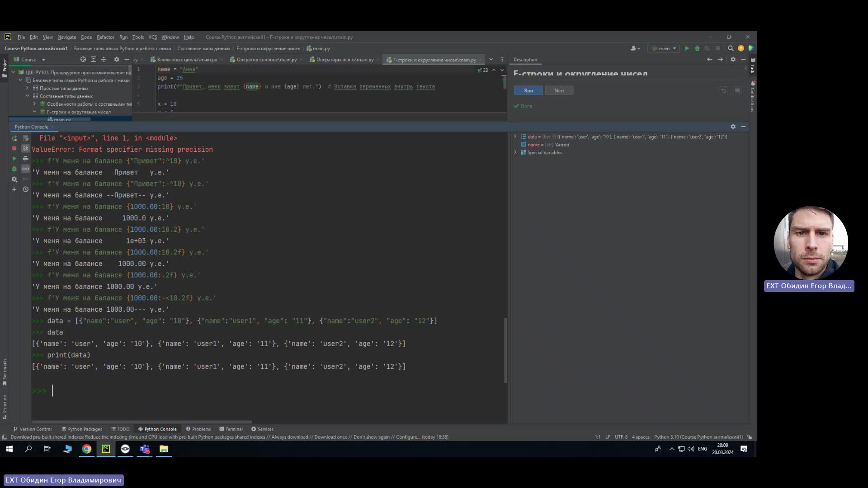Image resolution: width=868 pixels, height=488 pixels.
Task: Open the File menu
Action: [21, 37]
